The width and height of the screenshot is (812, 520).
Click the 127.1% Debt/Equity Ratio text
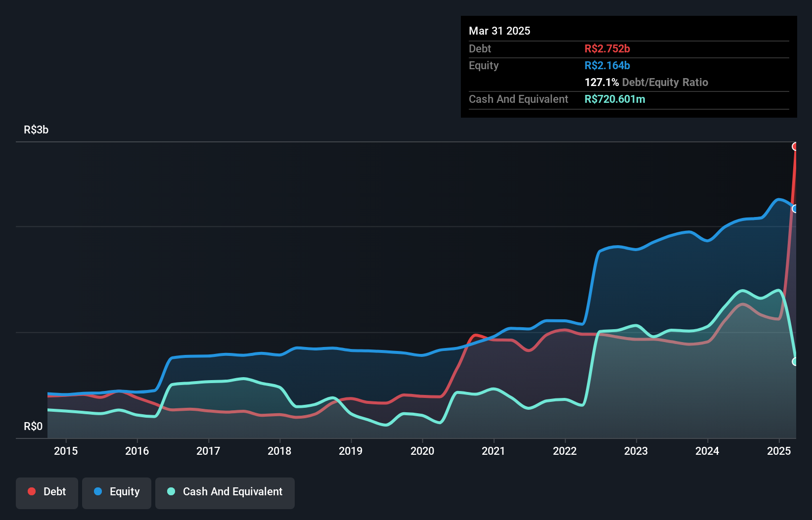tap(646, 82)
